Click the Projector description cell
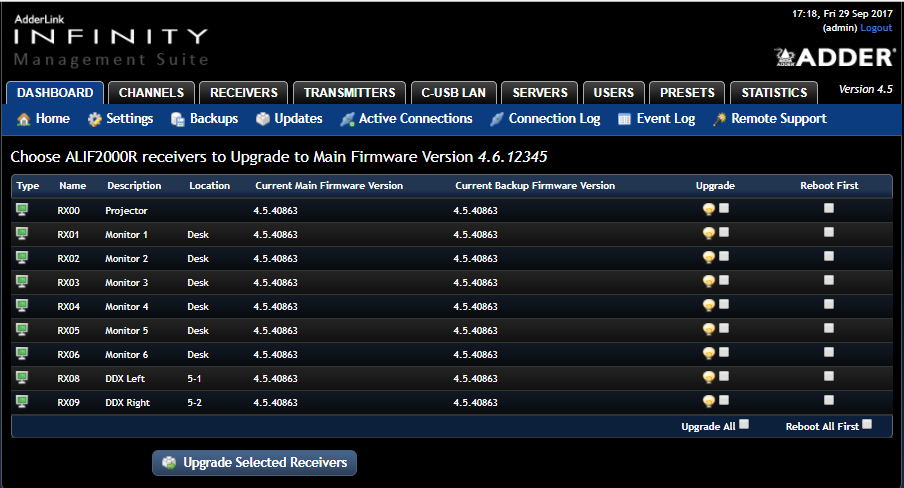904x488 pixels. 126,211
